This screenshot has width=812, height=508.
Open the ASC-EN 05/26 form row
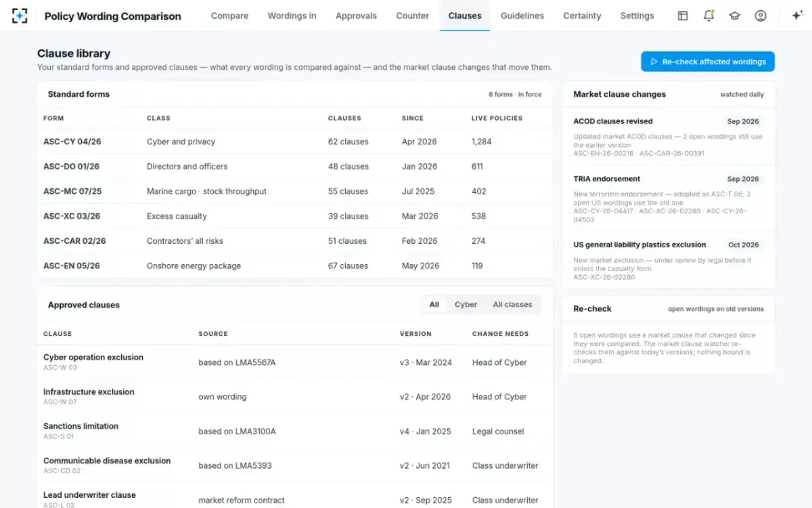[x=294, y=266]
